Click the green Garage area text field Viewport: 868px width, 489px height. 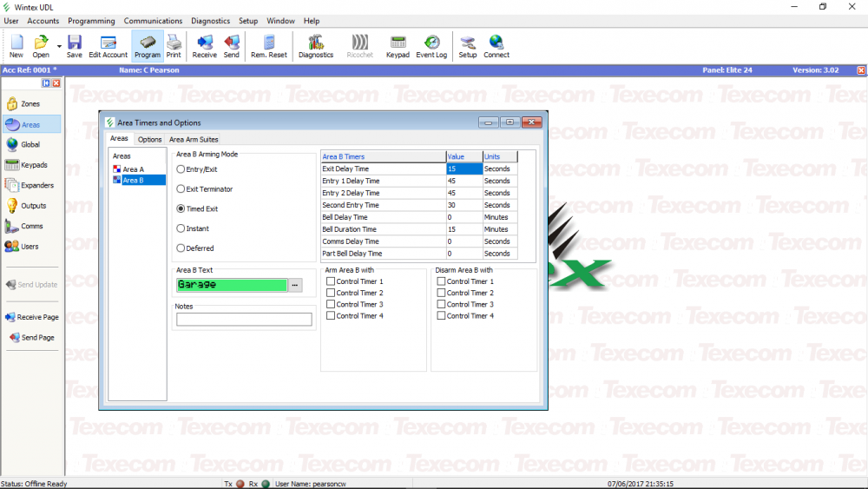coord(231,285)
